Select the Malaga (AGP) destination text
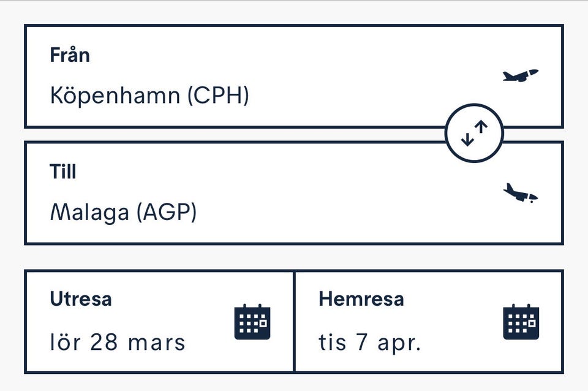Image resolution: width=588 pixels, height=391 pixels. point(123,212)
